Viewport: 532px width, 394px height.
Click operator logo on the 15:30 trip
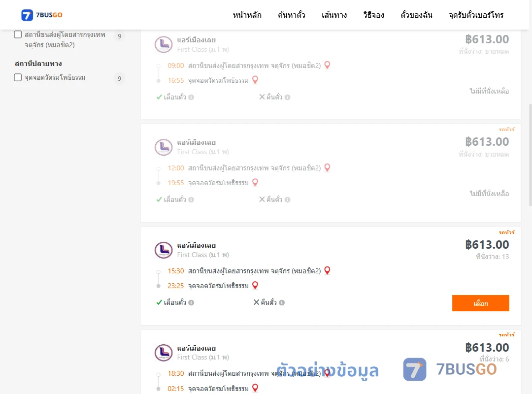164,250
